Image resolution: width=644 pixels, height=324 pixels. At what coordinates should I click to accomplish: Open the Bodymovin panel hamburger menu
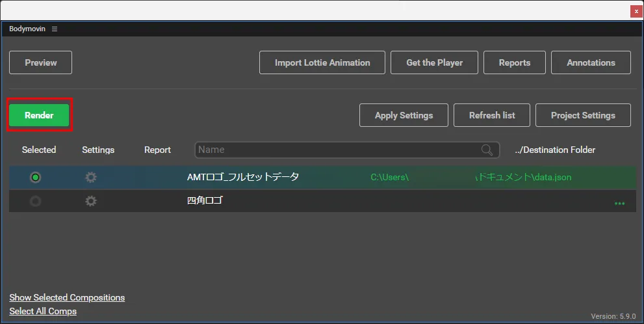(55, 29)
